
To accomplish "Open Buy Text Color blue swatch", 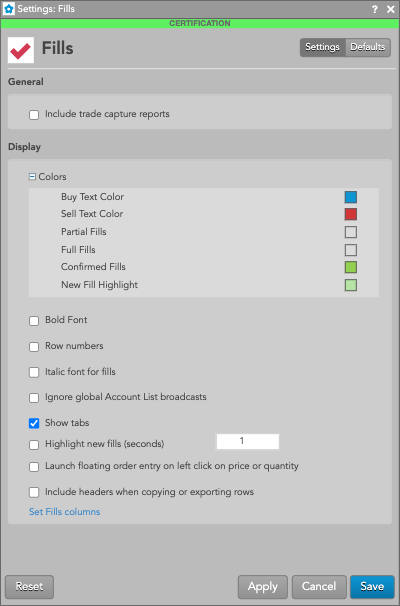I will click(x=351, y=197).
